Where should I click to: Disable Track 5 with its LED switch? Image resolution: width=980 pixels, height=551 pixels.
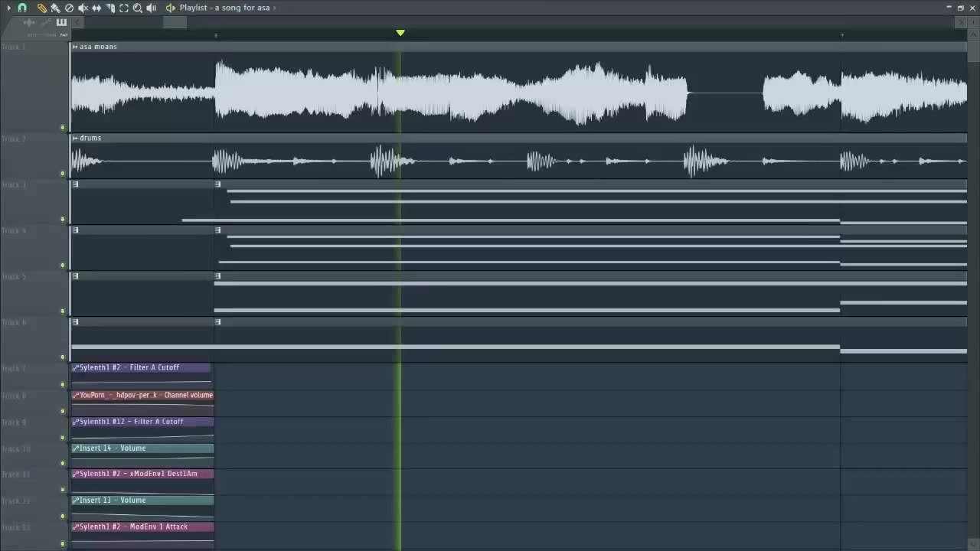click(63, 311)
